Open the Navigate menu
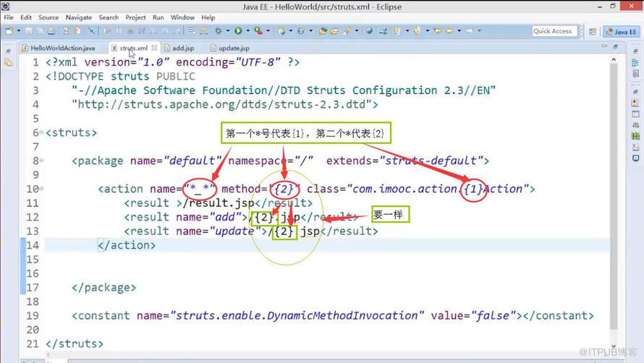Screen dimensions: 644x363 (x=79, y=17)
